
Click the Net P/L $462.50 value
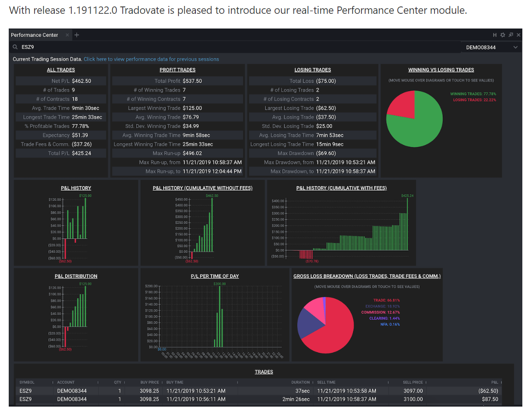coord(81,81)
